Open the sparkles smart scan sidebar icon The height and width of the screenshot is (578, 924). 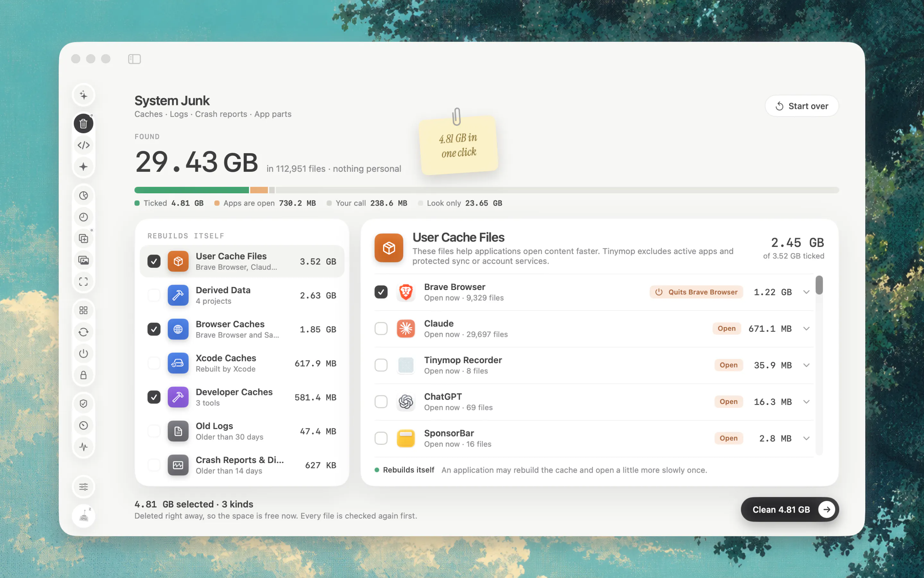coord(83,95)
